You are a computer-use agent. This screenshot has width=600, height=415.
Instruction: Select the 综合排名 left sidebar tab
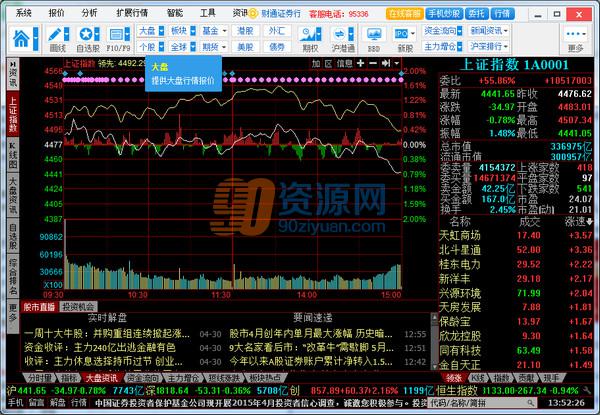13,277
